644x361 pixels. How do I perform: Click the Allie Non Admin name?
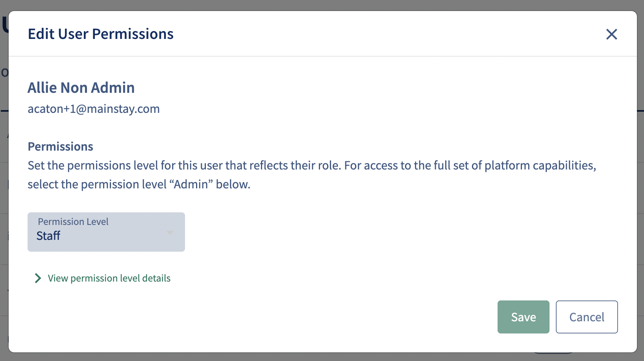click(x=81, y=88)
